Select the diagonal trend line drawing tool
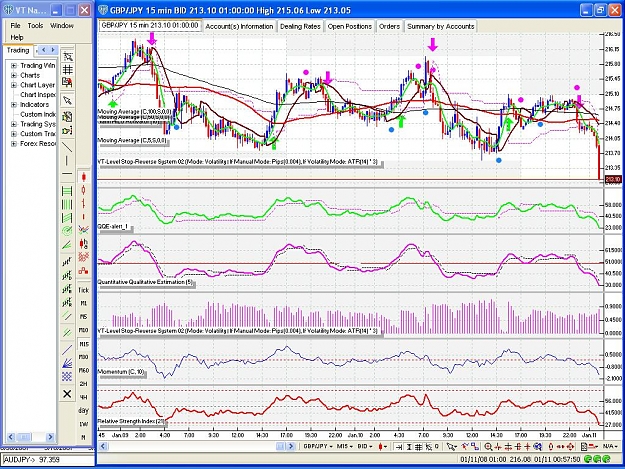625x469 pixels. [67, 147]
